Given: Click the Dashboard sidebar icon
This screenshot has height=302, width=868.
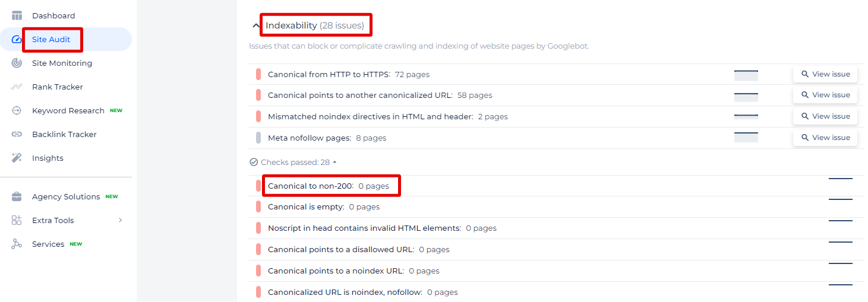Looking at the screenshot, I should pos(17,15).
